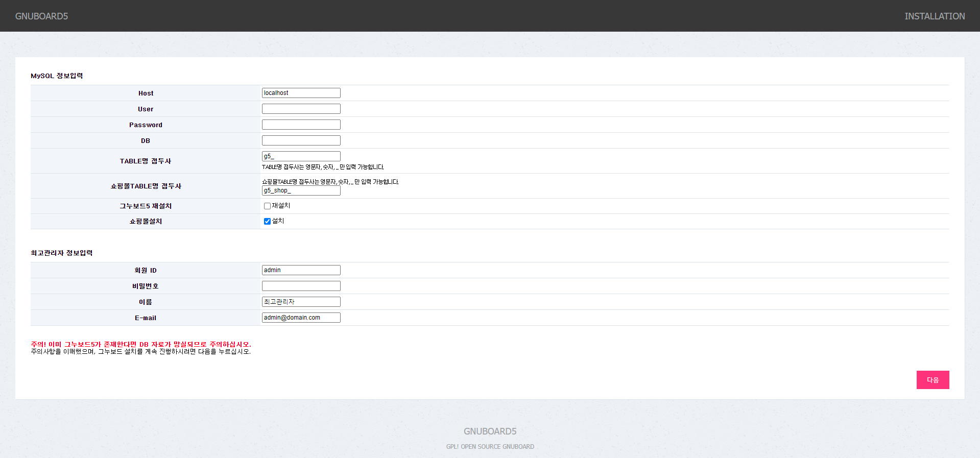Click the Host input field containing localhost
The width and height of the screenshot is (980, 458).
click(x=301, y=93)
